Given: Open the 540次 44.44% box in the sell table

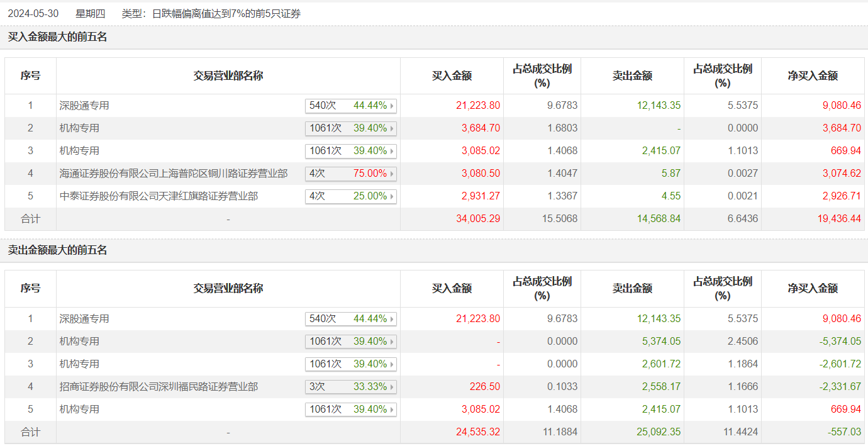Looking at the screenshot, I should click(350, 319).
